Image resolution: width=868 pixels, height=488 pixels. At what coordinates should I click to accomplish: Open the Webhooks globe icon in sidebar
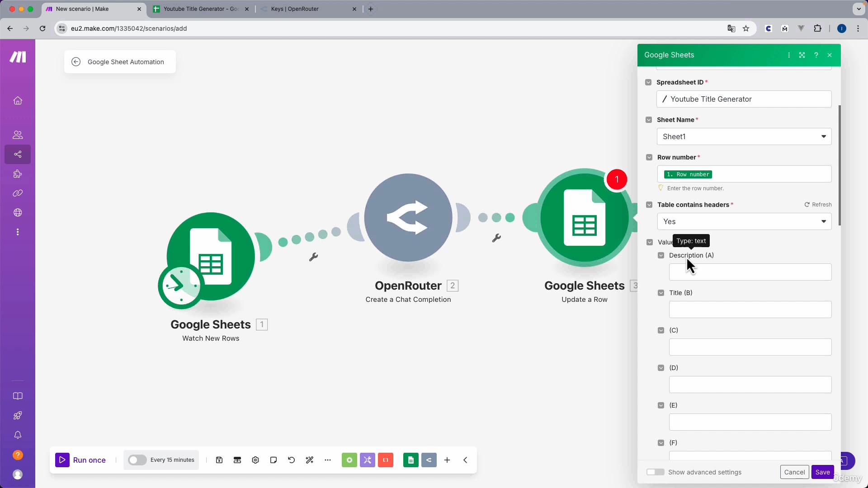(x=18, y=212)
